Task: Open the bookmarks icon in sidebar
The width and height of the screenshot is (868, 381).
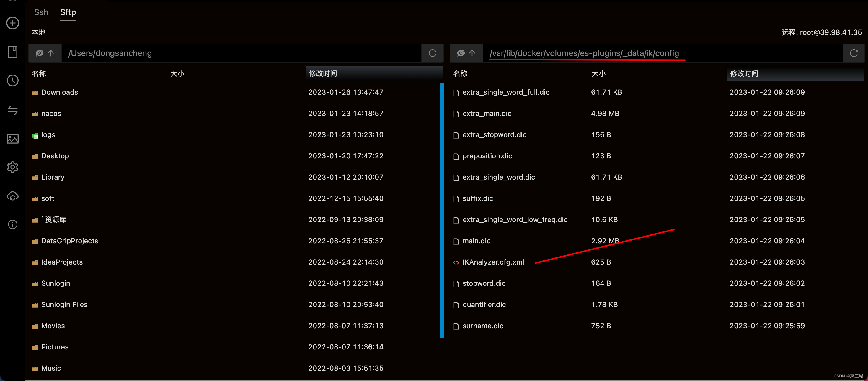Action: [x=13, y=52]
